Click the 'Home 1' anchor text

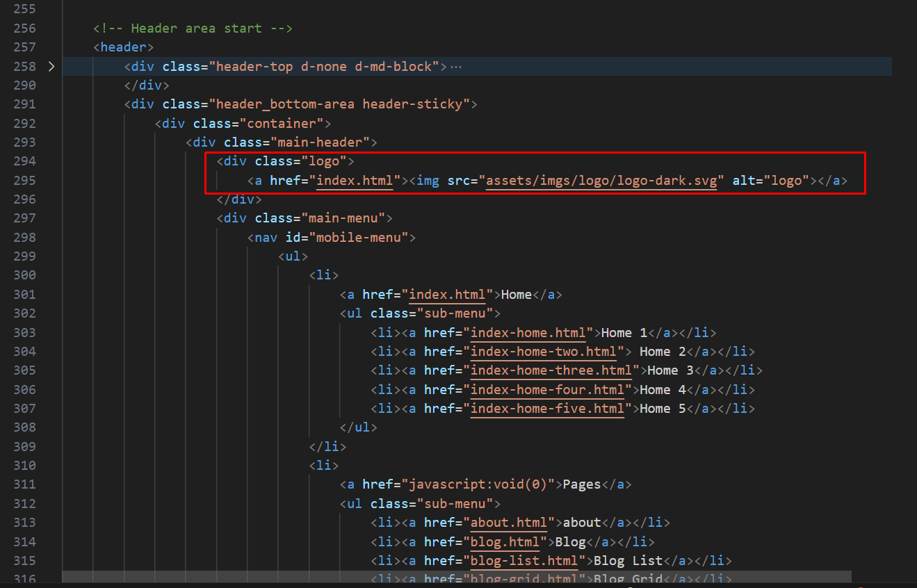tap(624, 332)
